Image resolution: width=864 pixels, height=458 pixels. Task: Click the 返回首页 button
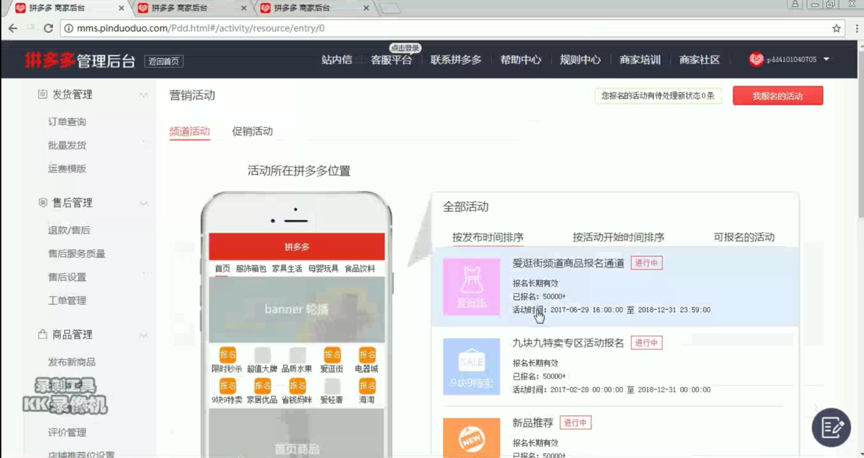[164, 61]
